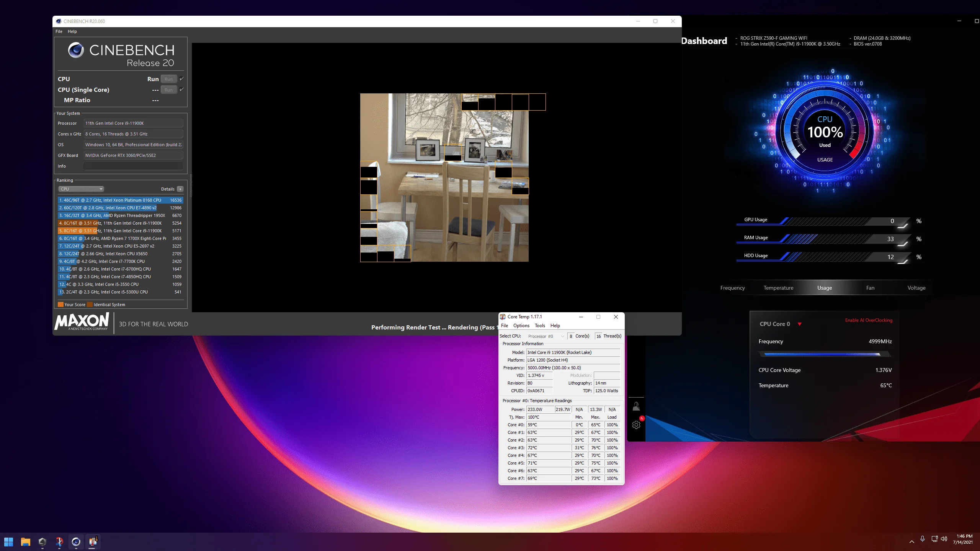Viewport: 980px width, 551px height.
Task: Toggle the CPU test checkbox
Action: (181, 79)
